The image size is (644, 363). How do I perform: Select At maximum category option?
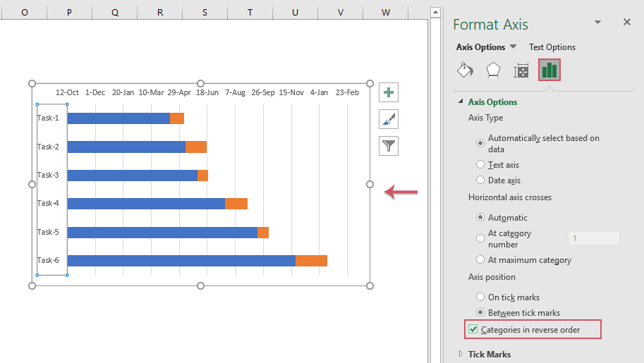480,260
